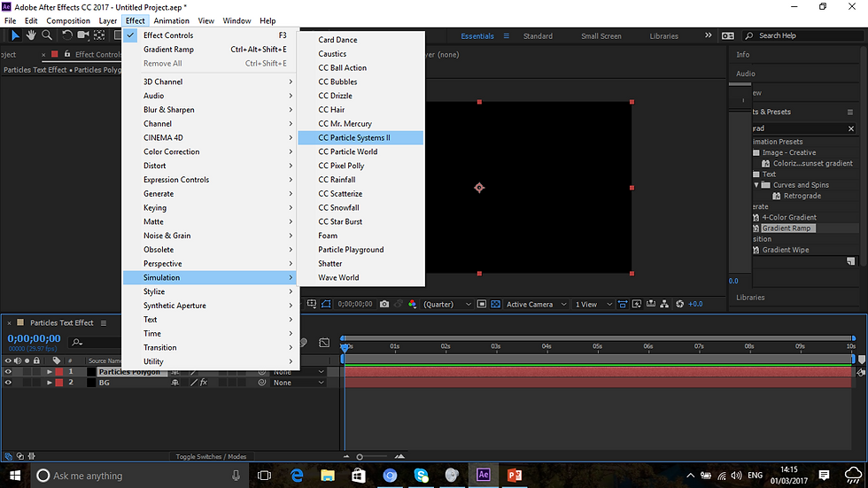Toggle the region of interest icon
This screenshot has height=488, width=868.
pyautogui.click(x=482, y=305)
